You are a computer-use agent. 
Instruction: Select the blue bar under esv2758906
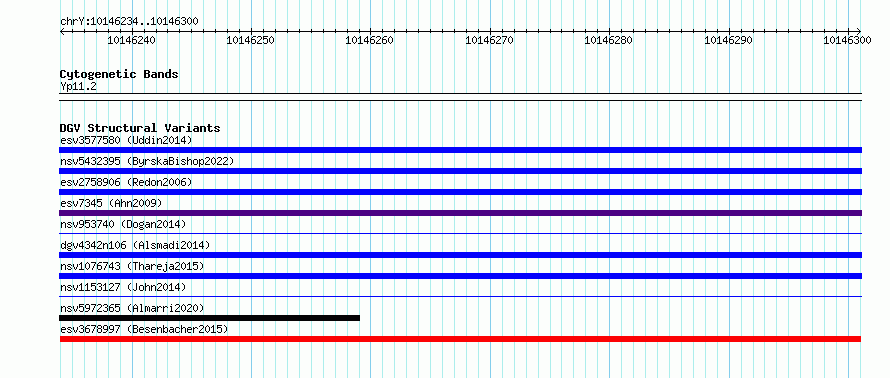point(460,192)
